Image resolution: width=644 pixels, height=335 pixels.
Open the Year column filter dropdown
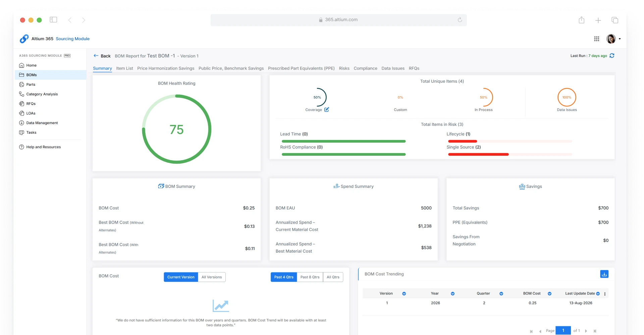point(452,294)
